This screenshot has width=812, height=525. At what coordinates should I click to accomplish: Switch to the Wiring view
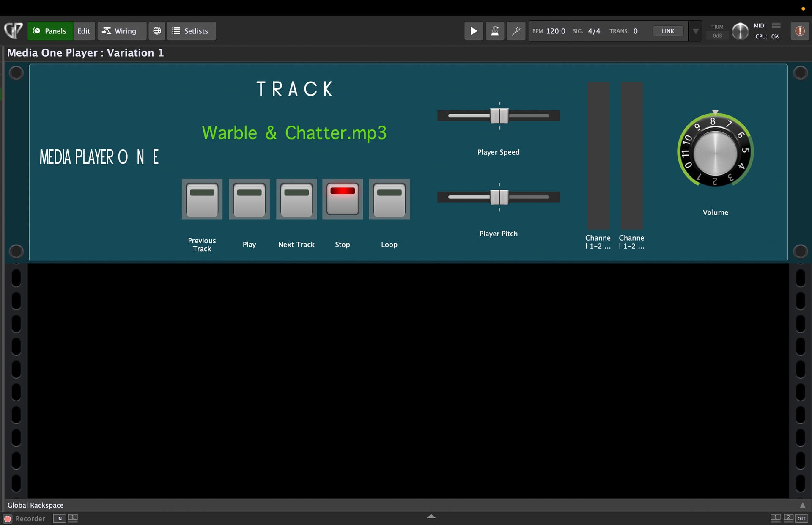coord(120,31)
